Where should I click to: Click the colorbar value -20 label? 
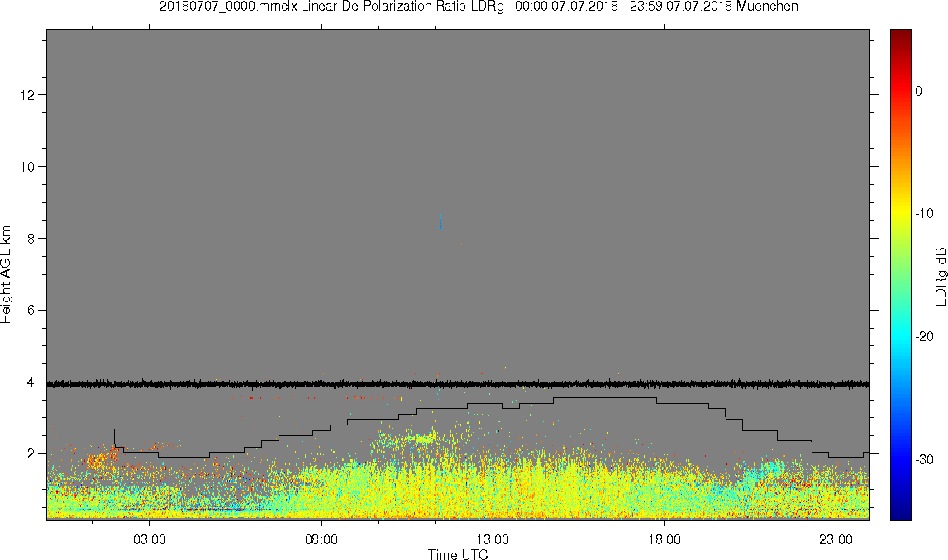click(x=924, y=336)
